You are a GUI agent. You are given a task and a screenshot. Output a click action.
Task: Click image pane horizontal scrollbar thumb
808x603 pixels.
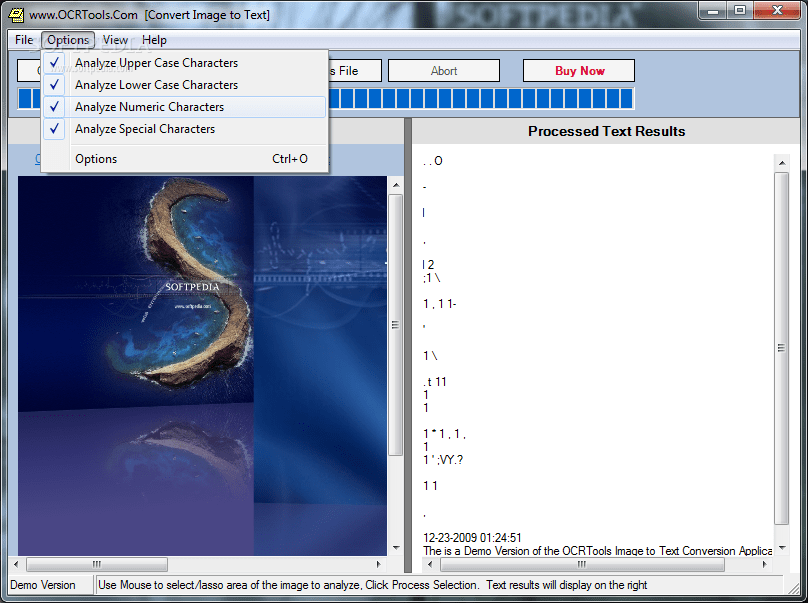point(96,564)
